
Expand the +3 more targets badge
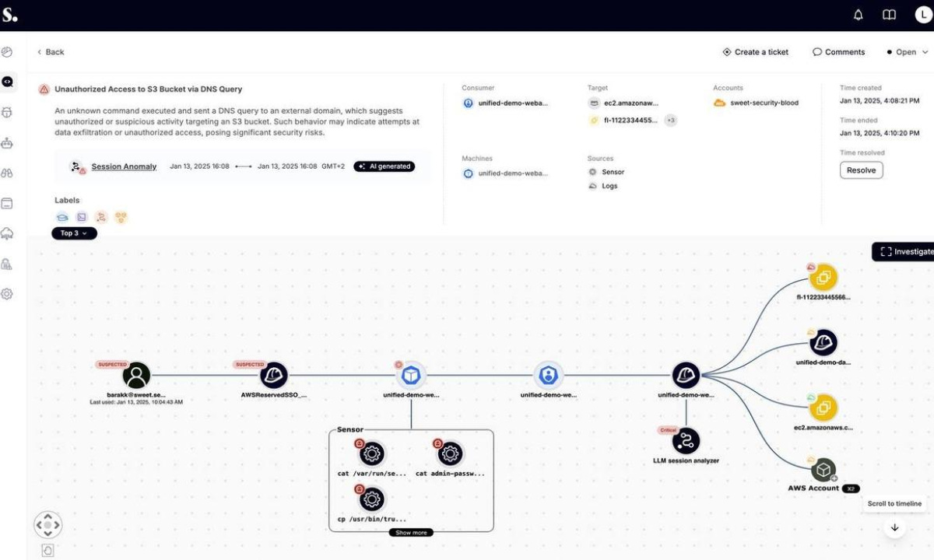point(670,121)
